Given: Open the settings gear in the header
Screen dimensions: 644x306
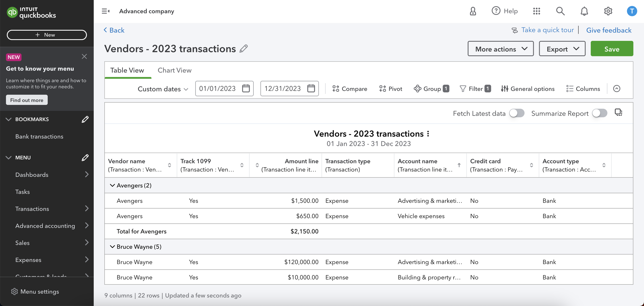Looking at the screenshot, I should click(608, 11).
